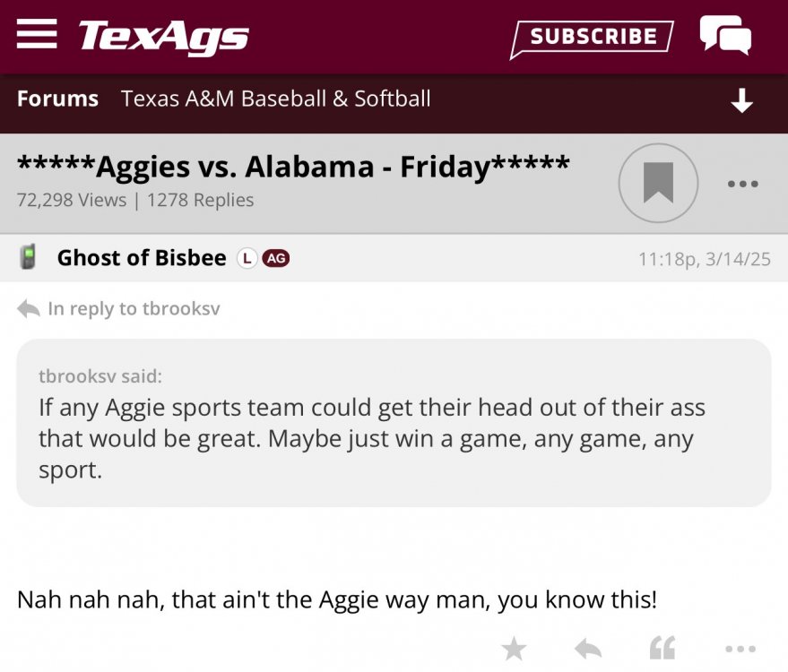
Task: Reply to post using the arrow icon
Action: pos(587,649)
